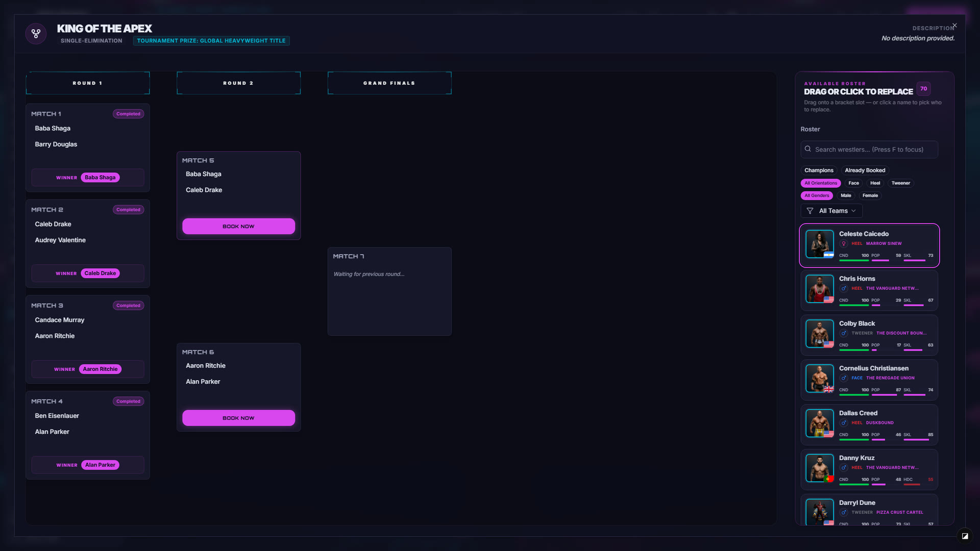Click the corner widget icon at bottom right
The image size is (980, 551).
(x=965, y=536)
